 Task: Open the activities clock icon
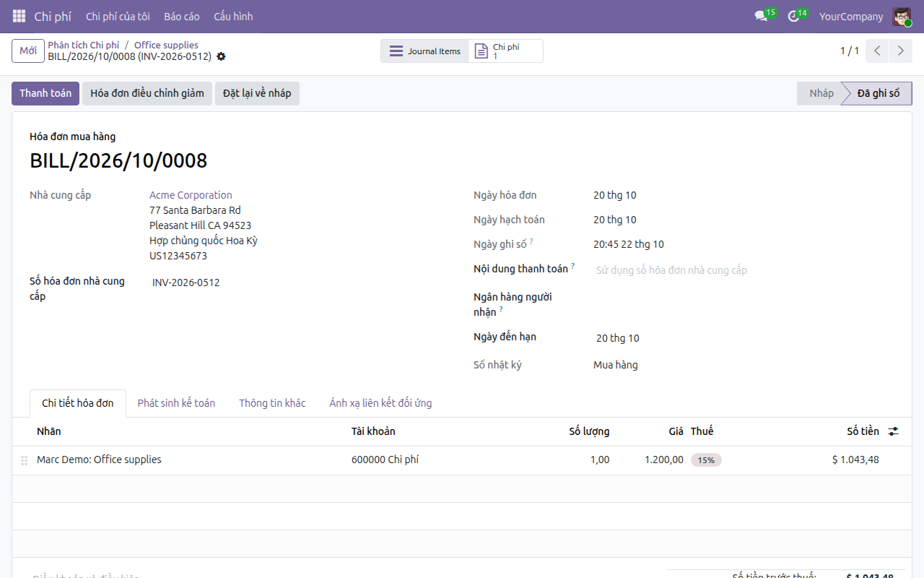tap(793, 16)
